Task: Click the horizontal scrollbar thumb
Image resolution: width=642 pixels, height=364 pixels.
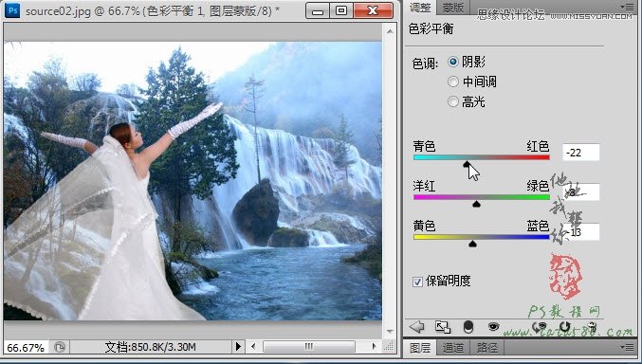Action: pos(309,347)
